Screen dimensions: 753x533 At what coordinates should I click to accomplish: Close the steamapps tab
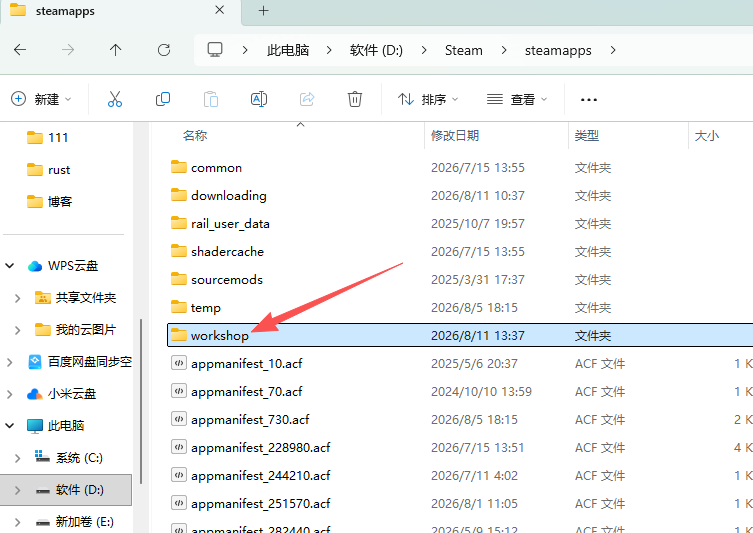click(x=219, y=10)
